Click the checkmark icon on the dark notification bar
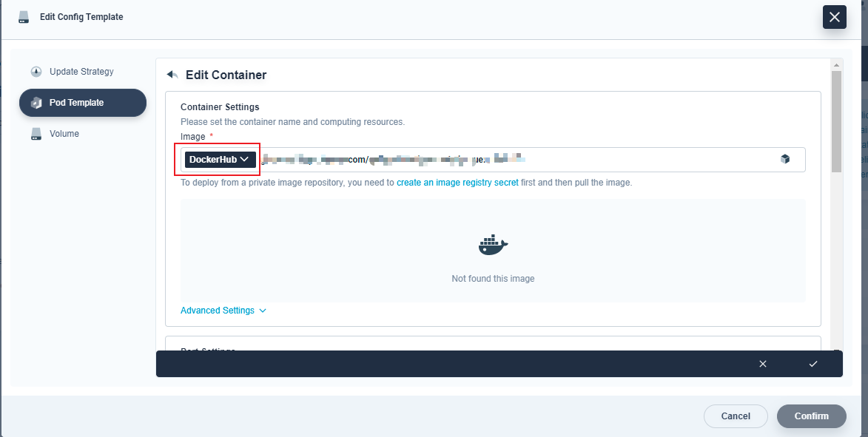This screenshot has width=868, height=437. [x=813, y=363]
